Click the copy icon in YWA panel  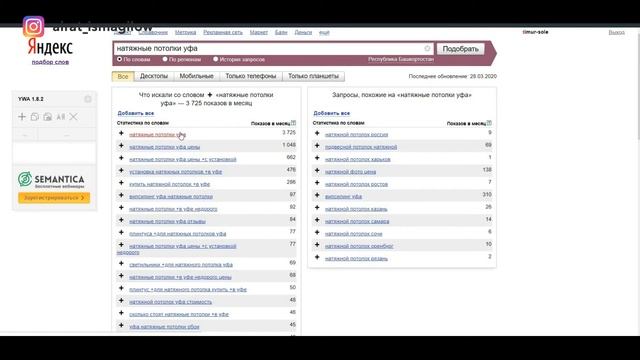click(x=35, y=117)
